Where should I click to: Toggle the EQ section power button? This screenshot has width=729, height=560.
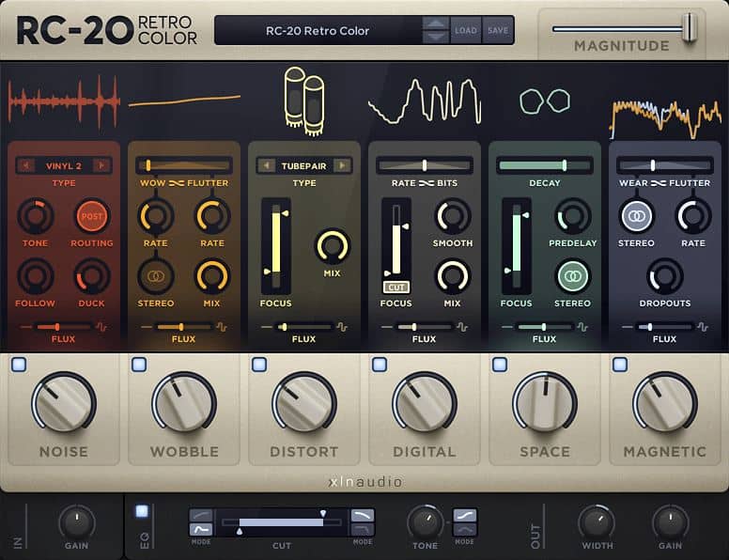[142, 511]
